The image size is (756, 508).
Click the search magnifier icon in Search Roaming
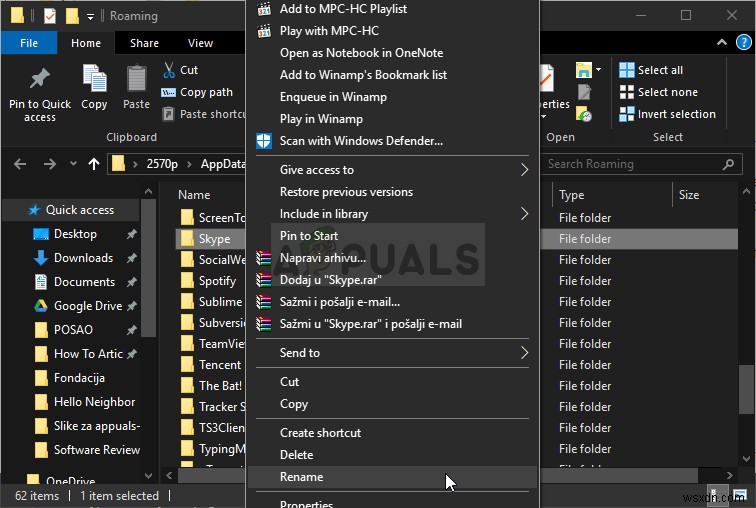(x=728, y=164)
